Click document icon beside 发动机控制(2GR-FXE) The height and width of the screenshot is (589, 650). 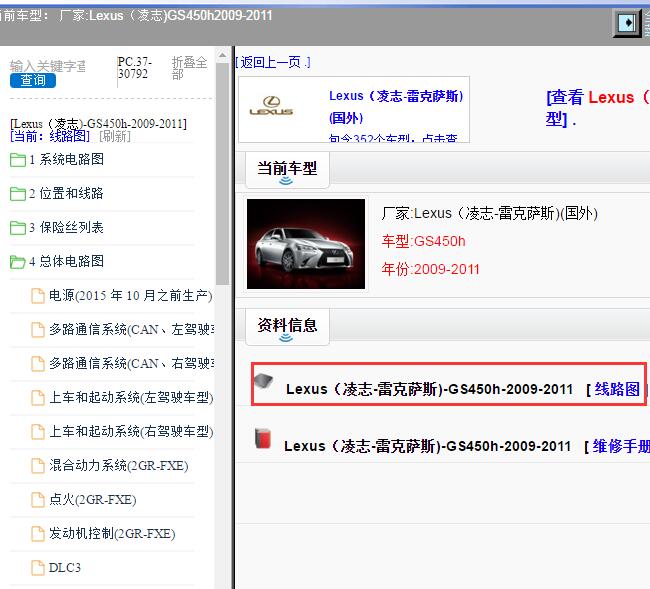[38, 534]
